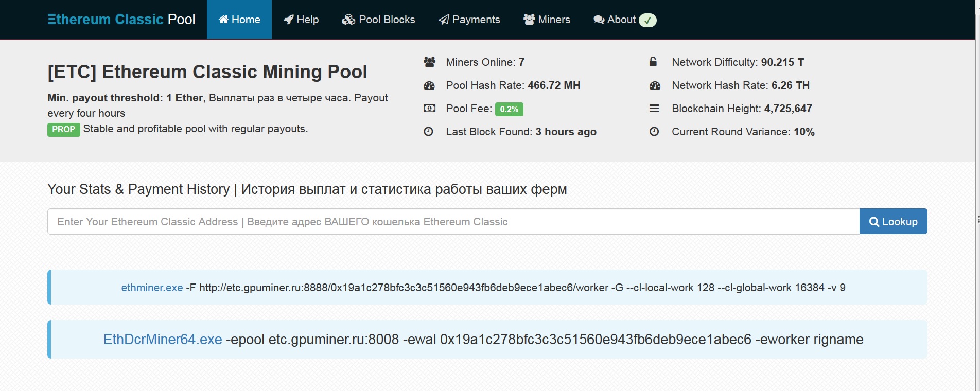
Task: Click the Miners Online users icon
Action: (429, 62)
